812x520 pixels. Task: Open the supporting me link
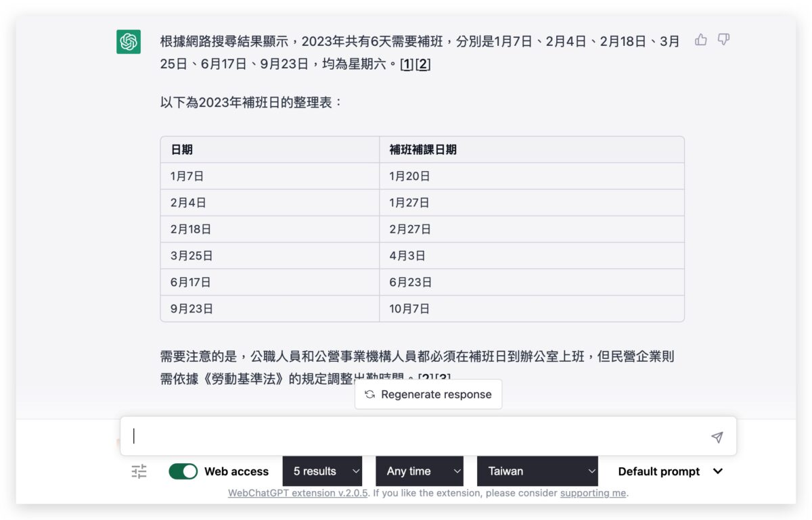593,493
